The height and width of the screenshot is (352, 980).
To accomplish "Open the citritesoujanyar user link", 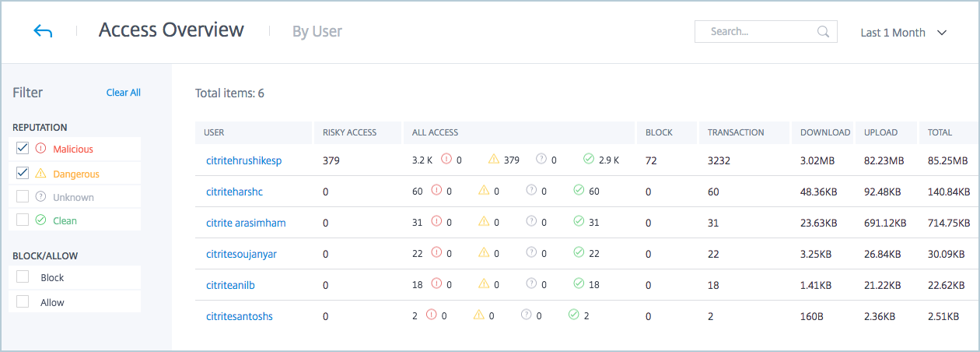I will [x=240, y=254].
